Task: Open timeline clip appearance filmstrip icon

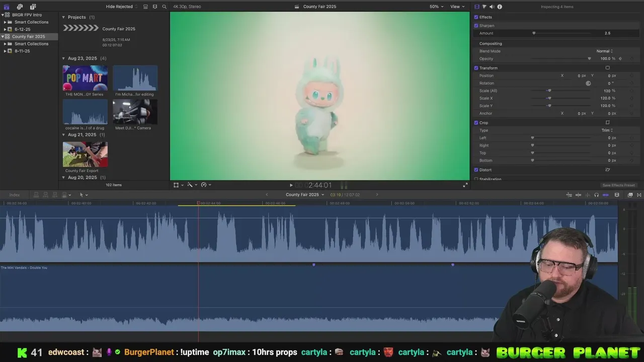Action: [x=617, y=195]
